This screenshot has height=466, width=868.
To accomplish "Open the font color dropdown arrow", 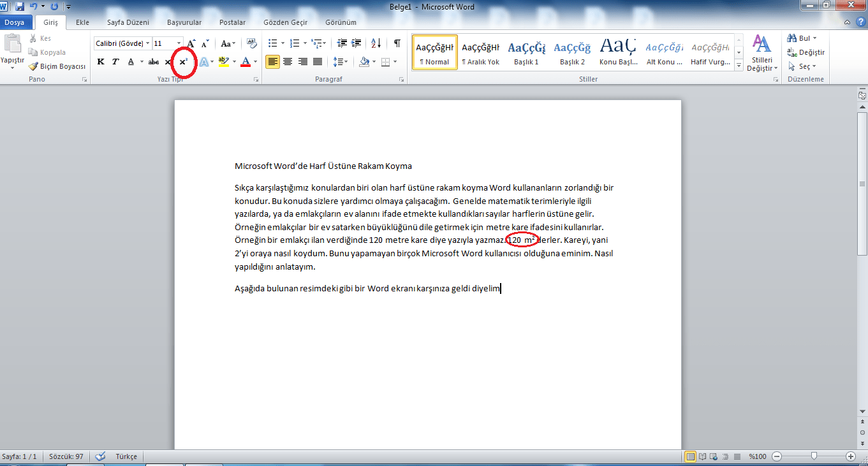I will click(256, 62).
